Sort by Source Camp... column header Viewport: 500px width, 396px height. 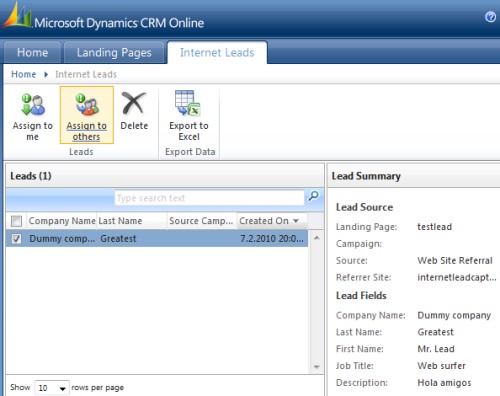pos(202,221)
